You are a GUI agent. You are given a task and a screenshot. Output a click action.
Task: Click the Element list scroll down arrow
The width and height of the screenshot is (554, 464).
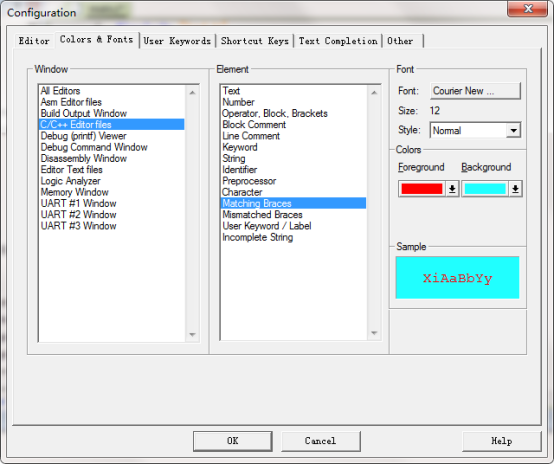374,333
